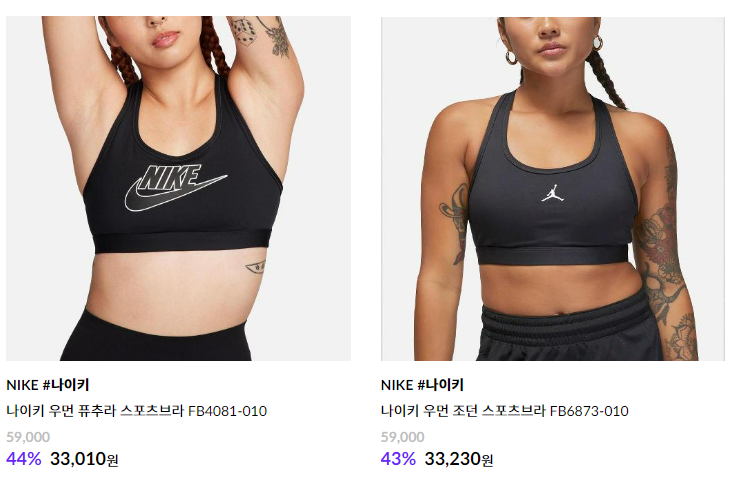Viewport: 746px width, 477px height.
Task: Click the Jumpman logo on right bra
Action: 553,190
